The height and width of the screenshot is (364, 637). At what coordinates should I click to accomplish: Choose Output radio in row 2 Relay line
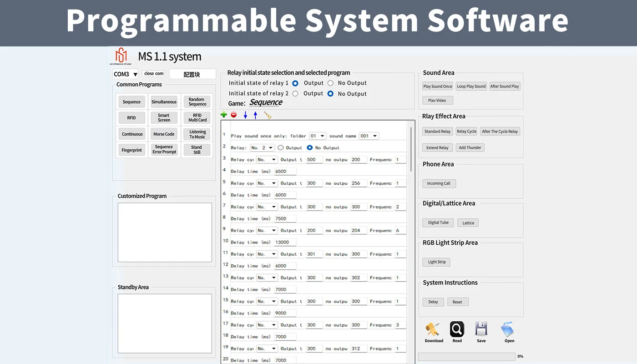(x=281, y=148)
